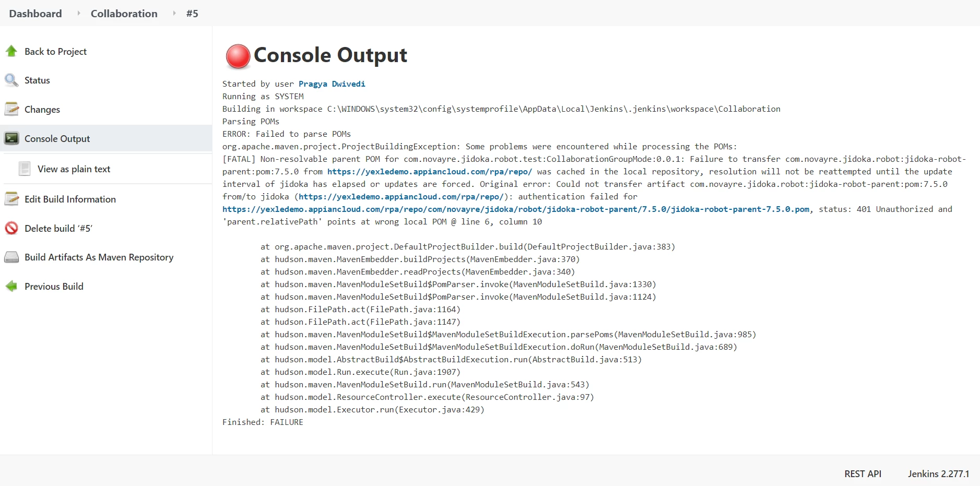This screenshot has width=980, height=486.
Task: Click the terminal Console Output icon
Action: pyautogui.click(x=11, y=138)
